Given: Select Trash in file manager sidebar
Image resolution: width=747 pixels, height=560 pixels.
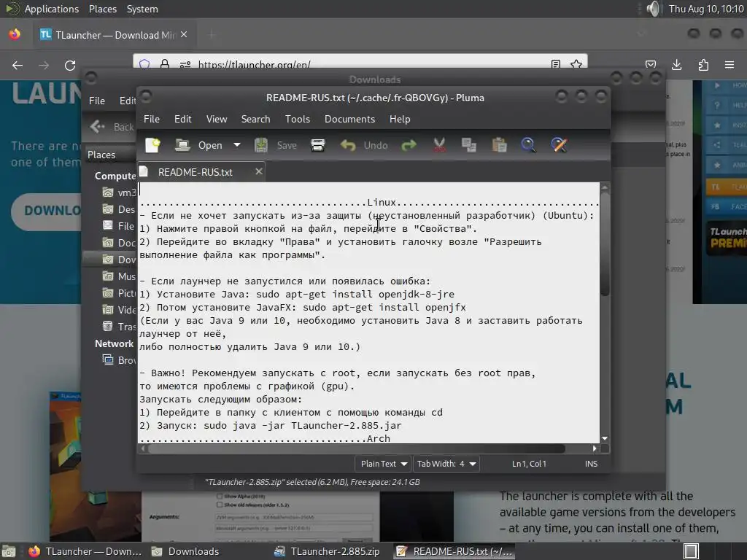Looking at the screenshot, I should click(x=120, y=327).
